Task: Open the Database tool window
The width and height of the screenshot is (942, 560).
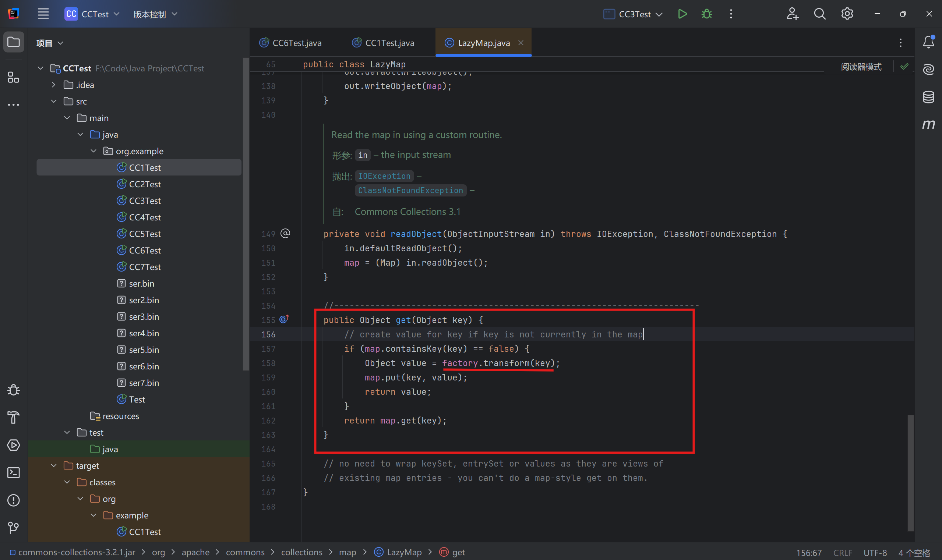Action: pos(928,97)
